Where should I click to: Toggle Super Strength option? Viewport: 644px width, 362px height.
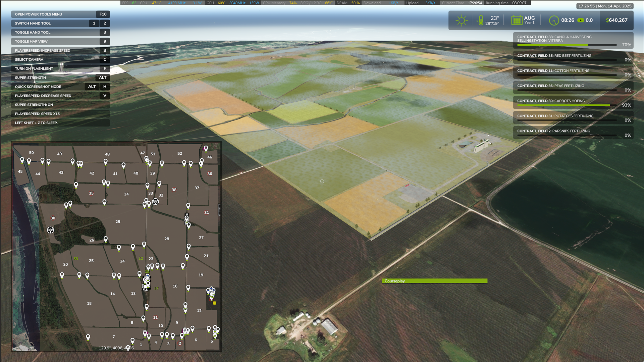tap(60, 77)
